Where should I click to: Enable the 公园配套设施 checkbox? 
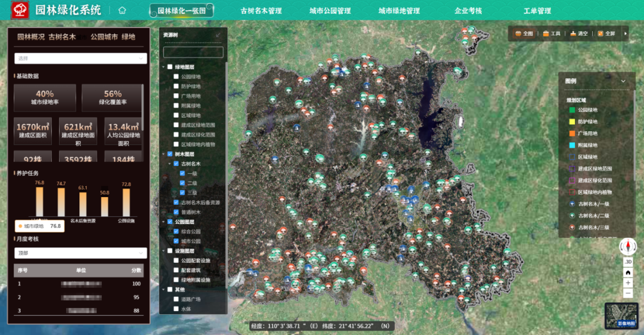176,260
